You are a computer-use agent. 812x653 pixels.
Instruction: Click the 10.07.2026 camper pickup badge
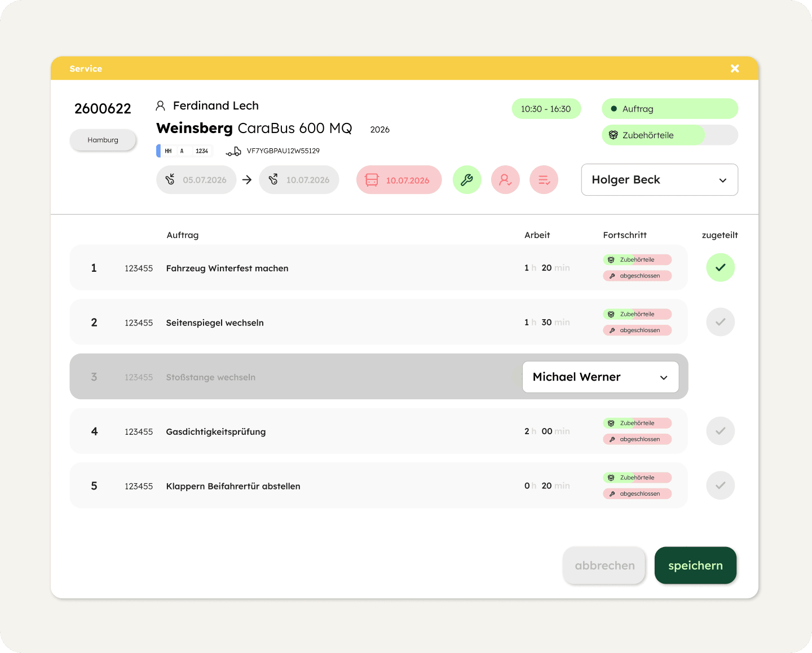click(x=399, y=180)
